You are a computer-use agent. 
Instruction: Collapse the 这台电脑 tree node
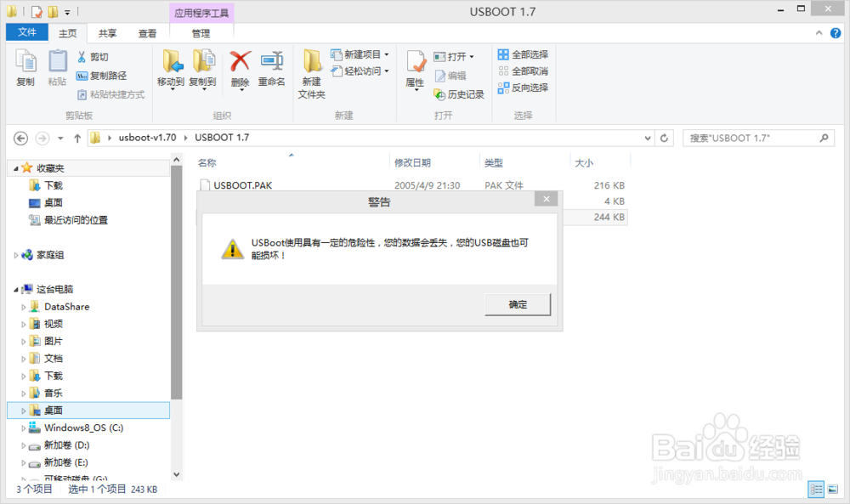coord(17,288)
